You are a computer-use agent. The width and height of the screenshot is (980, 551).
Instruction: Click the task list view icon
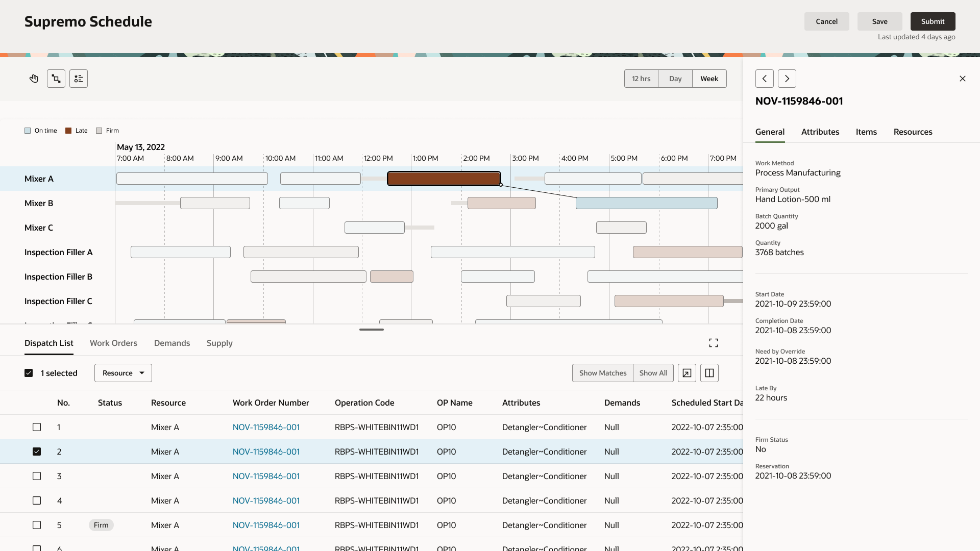point(79,79)
